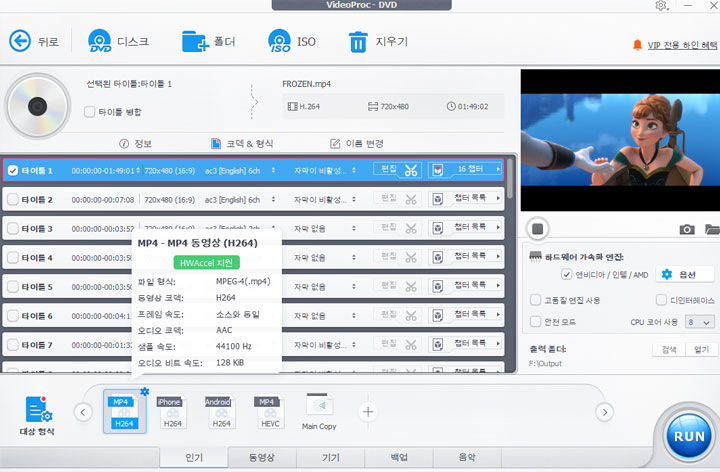The image size is (720, 472).
Task: Open subtitle dropdown for 타이틀 1
Action: [x=354, y=170]
